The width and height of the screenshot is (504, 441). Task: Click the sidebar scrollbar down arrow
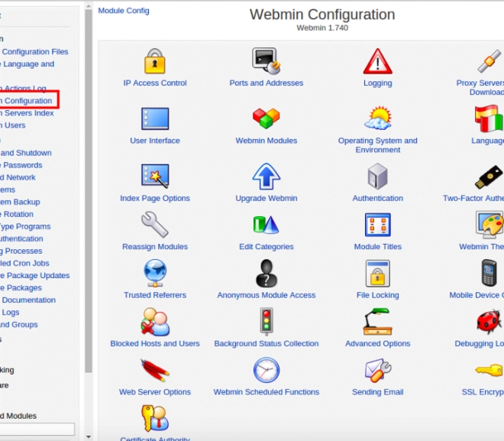coord(89,437)
